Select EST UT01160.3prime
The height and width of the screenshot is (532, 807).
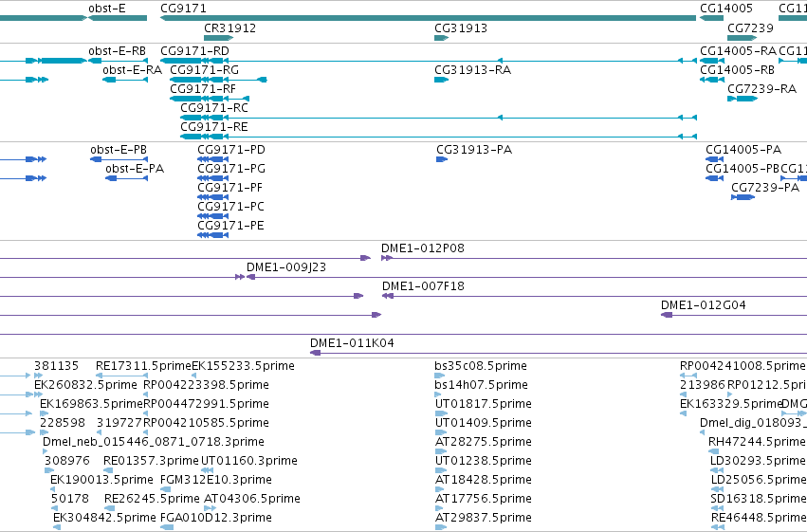207,470
